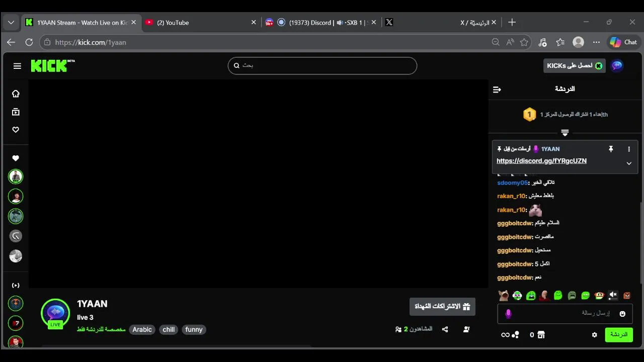Click 1YAAN username in pinned message
Viewport: 644px width, 362px height.
[550, 149]
